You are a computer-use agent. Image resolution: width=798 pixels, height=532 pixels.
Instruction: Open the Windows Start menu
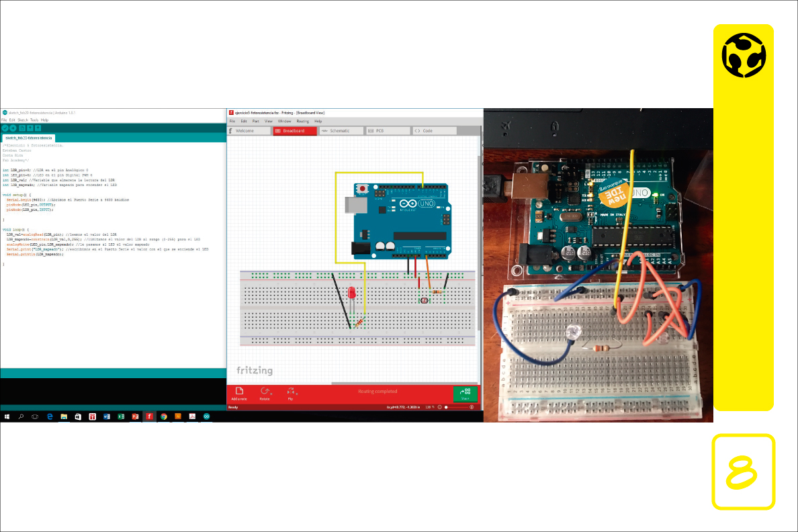coord(7,416)
